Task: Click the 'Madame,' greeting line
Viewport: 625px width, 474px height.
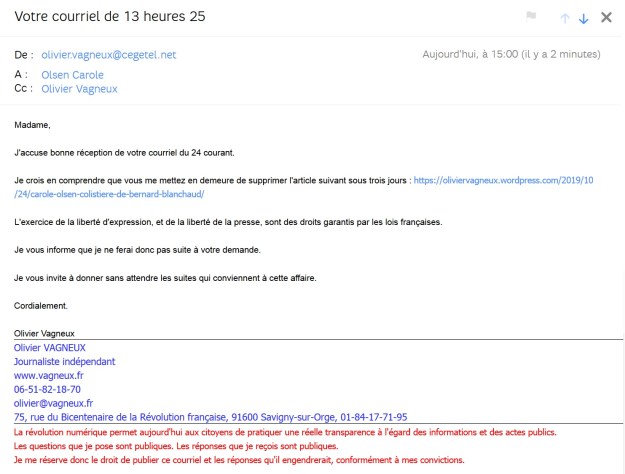Action: 32,125
